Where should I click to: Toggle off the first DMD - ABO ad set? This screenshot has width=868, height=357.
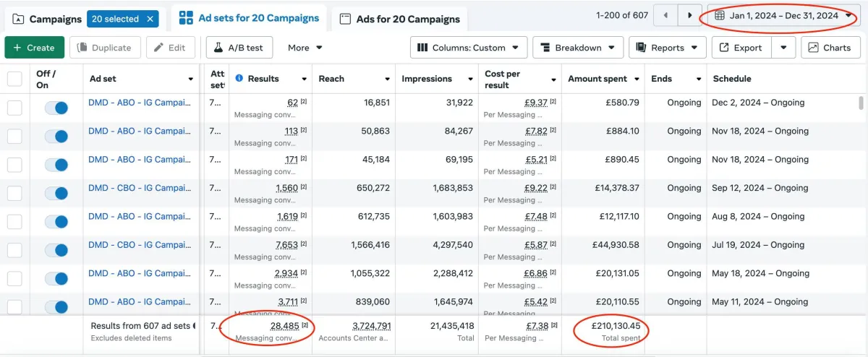click(x=56, y=108)
